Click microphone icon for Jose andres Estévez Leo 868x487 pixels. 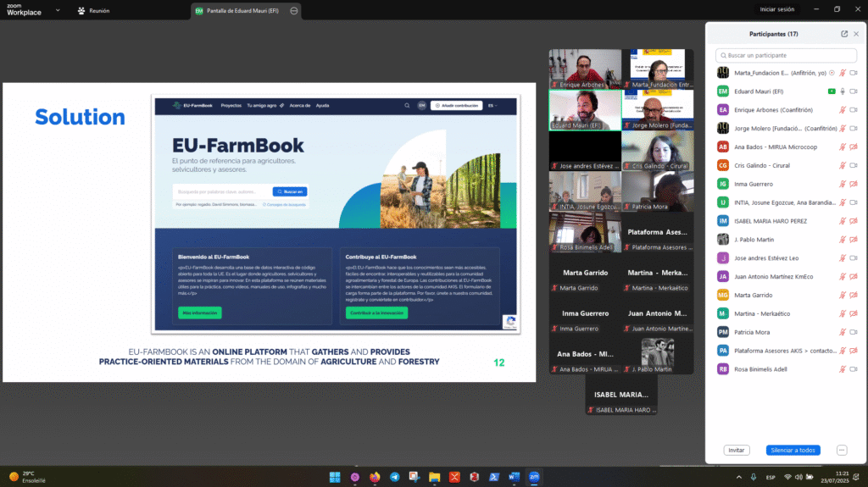click(843, 258)
